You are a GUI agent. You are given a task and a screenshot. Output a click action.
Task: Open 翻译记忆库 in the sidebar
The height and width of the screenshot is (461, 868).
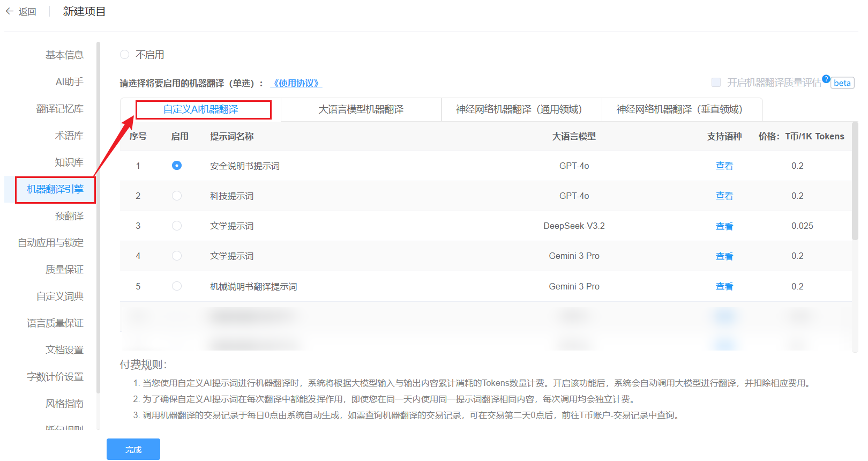[x=59, y=109]
